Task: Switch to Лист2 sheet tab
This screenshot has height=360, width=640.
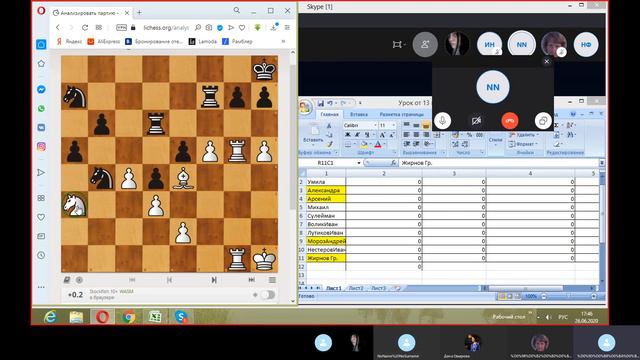Action: pos(356,288)
